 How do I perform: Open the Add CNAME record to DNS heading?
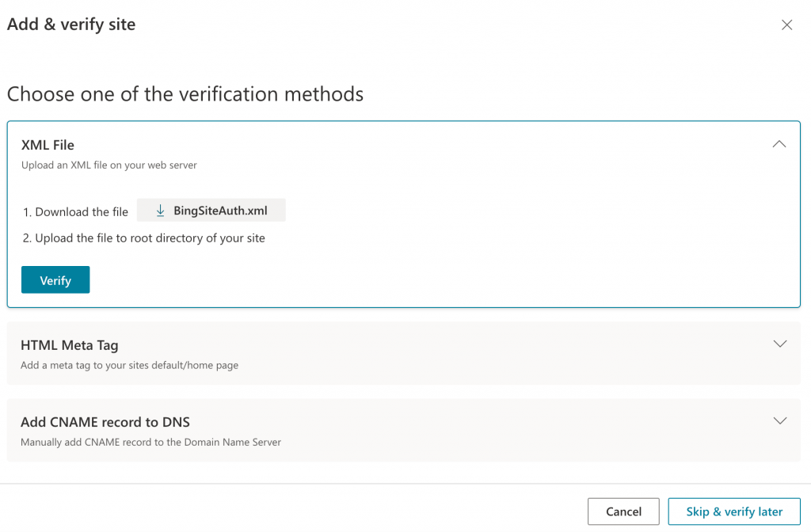105,422
